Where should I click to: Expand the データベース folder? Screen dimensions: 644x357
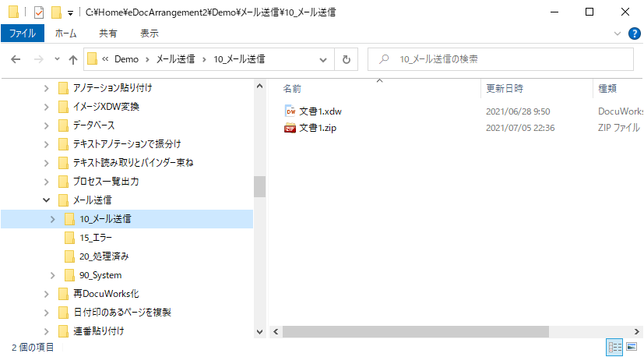pos(47,125)
